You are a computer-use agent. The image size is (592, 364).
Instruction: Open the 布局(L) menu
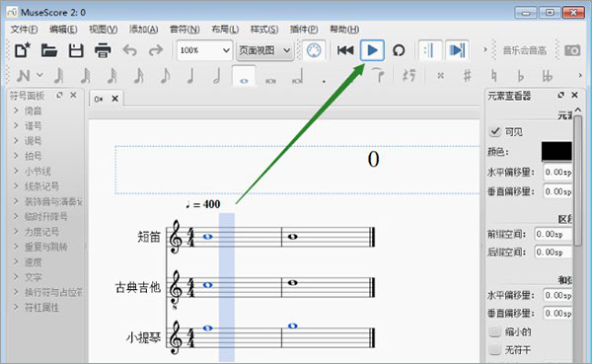225,29
